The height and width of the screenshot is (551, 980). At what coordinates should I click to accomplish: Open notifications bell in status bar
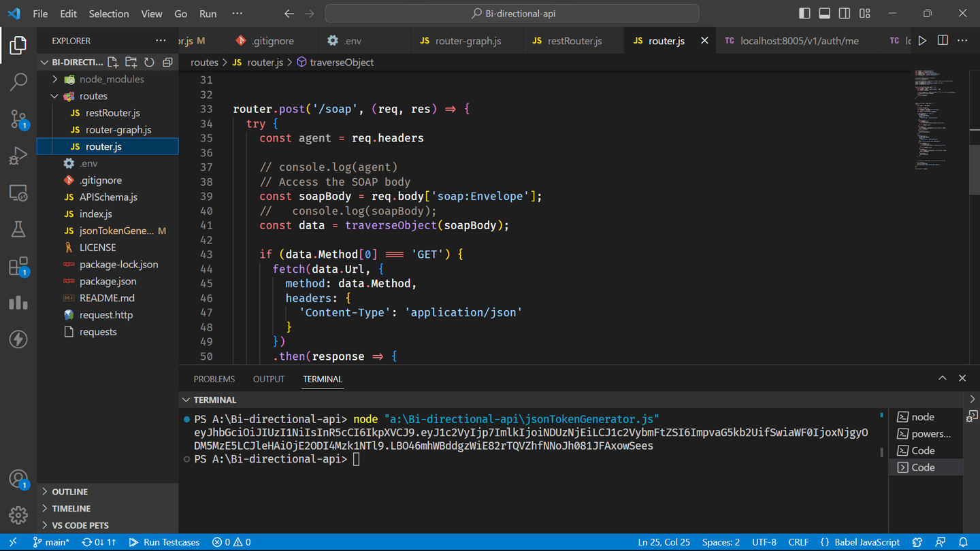[963, 542]
